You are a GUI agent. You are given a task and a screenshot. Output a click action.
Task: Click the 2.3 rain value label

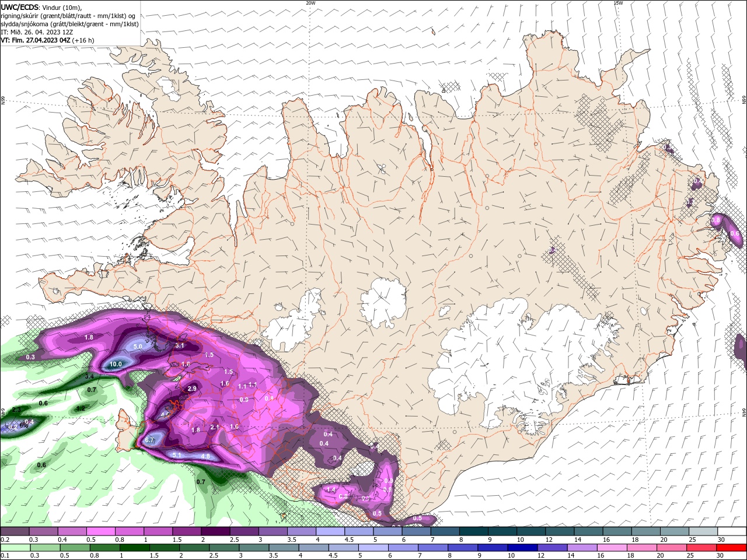point(16,410)
